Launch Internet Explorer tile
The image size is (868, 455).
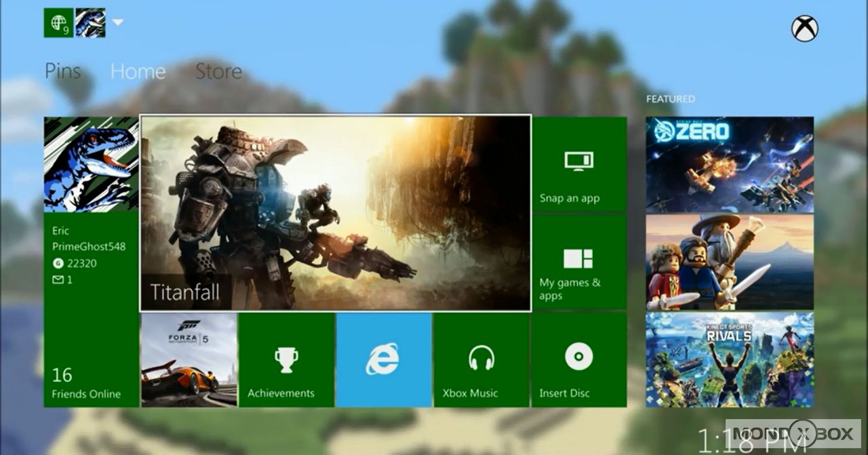pyautogui.click(x=384, y=359)
